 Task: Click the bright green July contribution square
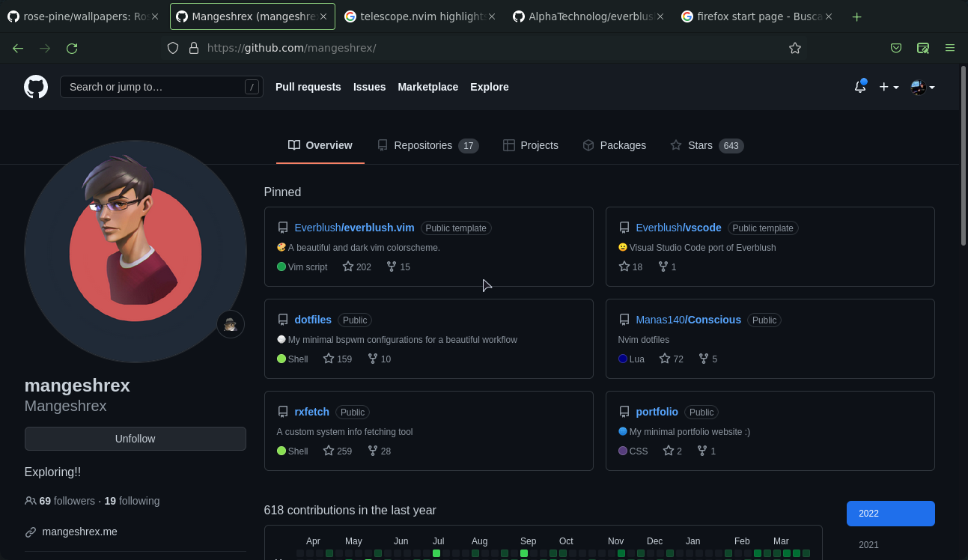(x=436, y=553)
